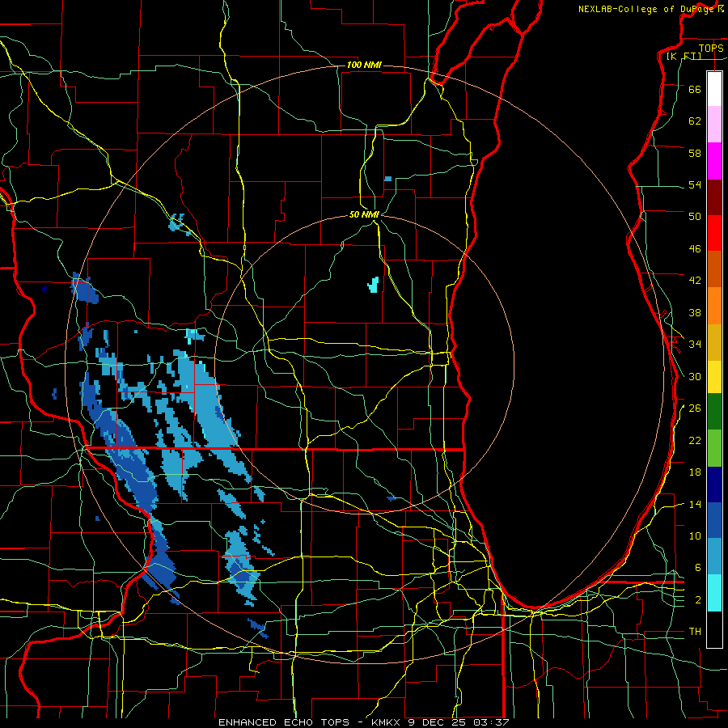Click the '54' legend value
This screenshot has width=728, height=728.
pyautogui.click(x=695, y=185)
